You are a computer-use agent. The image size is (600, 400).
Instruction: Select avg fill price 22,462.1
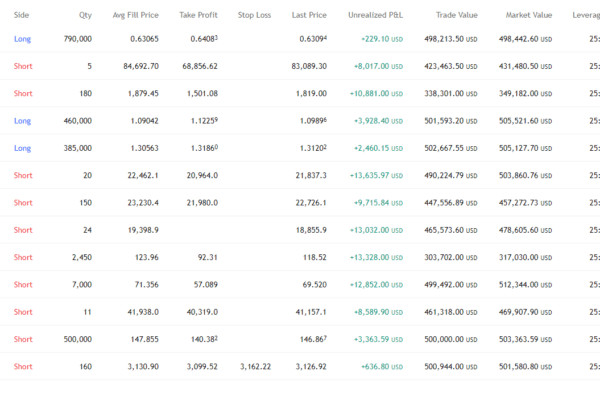click(x=143, y=175)
